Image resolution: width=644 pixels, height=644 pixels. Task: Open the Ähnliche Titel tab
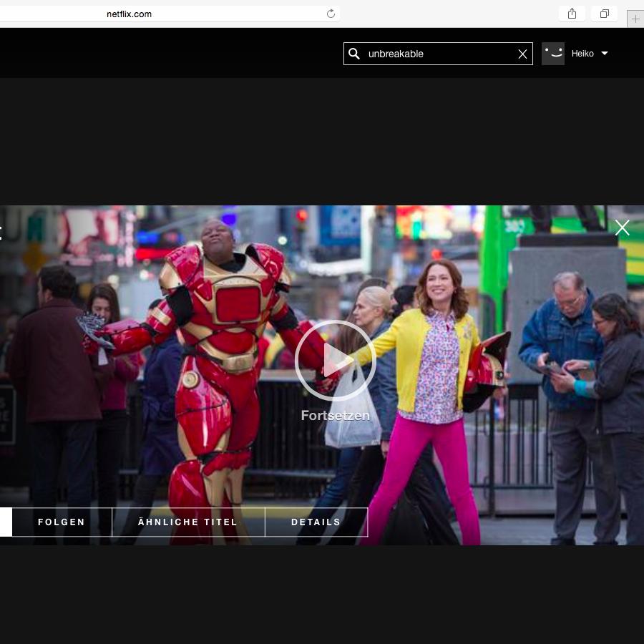coord(188,522)
